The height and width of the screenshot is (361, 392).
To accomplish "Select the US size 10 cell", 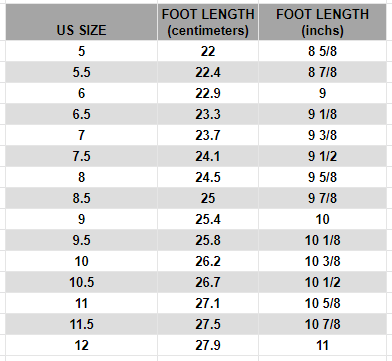I will click(82, 261).
